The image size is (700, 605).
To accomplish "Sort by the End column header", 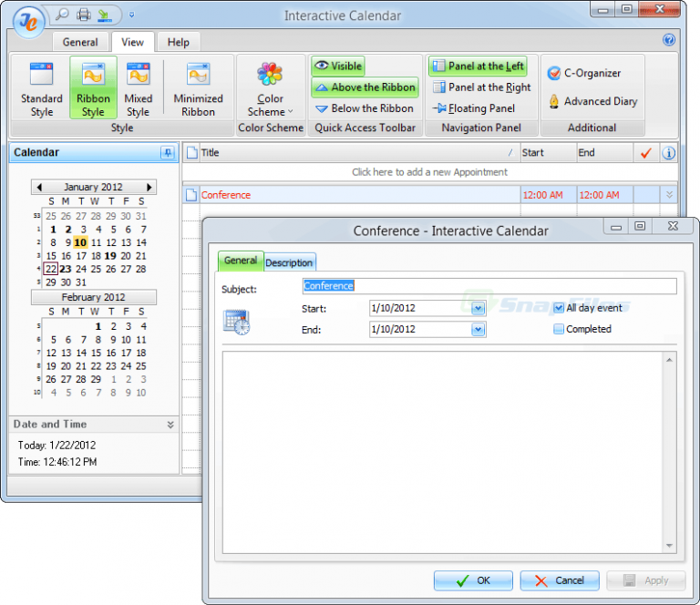I will [x=605, y=152].
